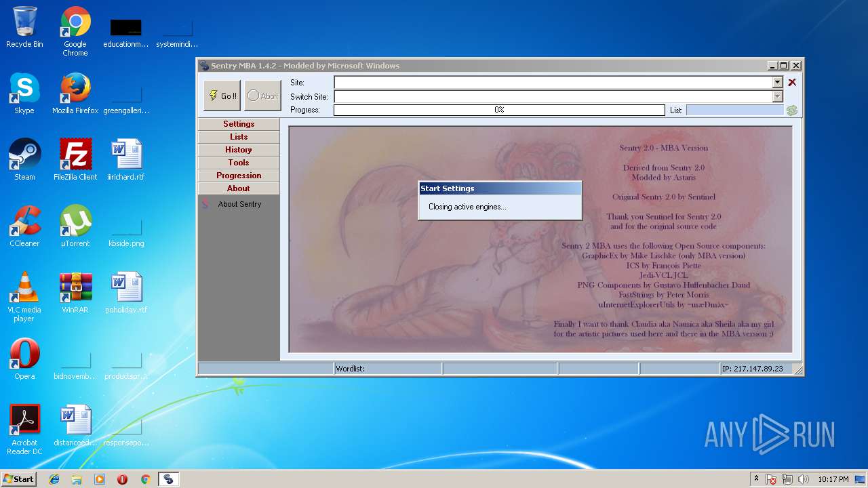The image size is (868, 488).
Task: Click the Windows Start button
Action: click(19, 479)
